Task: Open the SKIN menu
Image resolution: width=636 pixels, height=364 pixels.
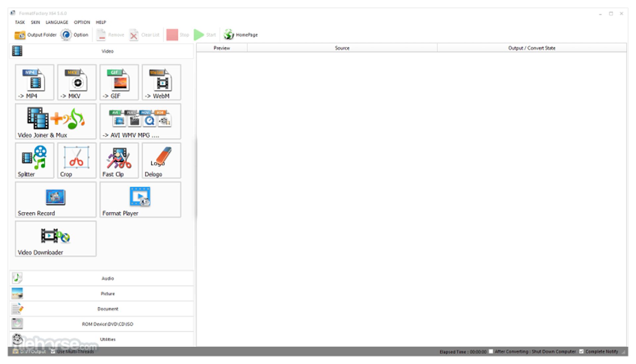Action: tap(35, 22)
